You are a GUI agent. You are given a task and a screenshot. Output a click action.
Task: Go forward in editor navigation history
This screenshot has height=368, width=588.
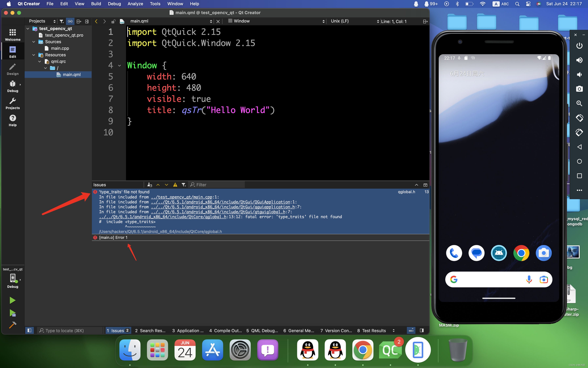(x=105, y=21)
